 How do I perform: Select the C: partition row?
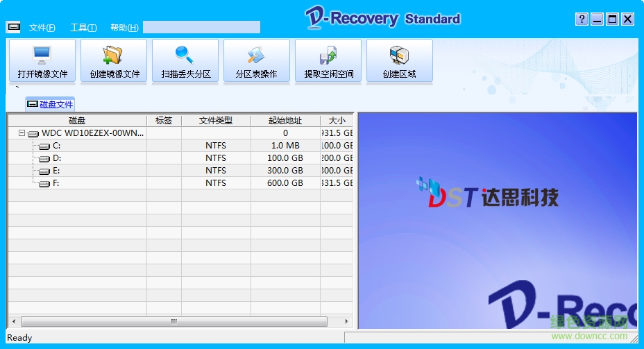point(57,146)
